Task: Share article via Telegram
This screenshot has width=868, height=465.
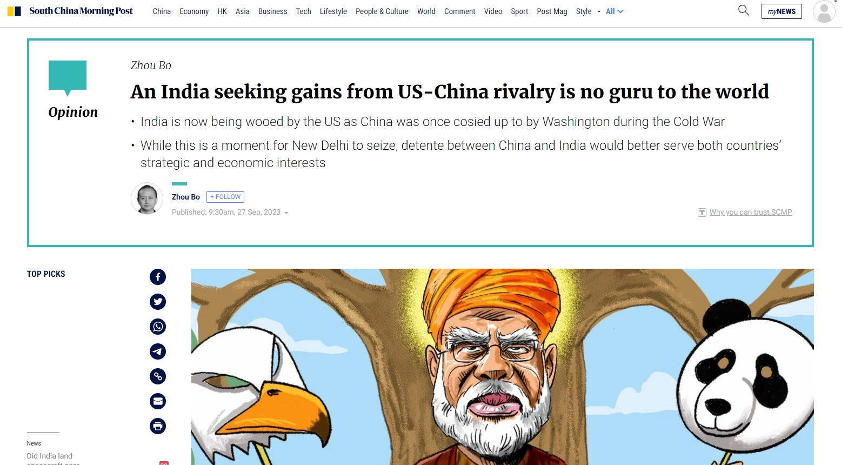Action: [x=158, y=351]
